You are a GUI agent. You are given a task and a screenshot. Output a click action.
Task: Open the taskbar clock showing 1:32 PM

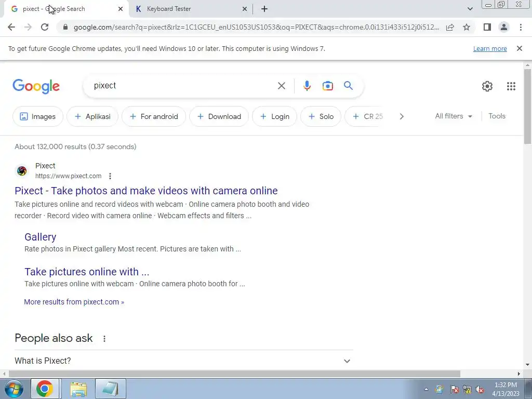pos(506,389)
